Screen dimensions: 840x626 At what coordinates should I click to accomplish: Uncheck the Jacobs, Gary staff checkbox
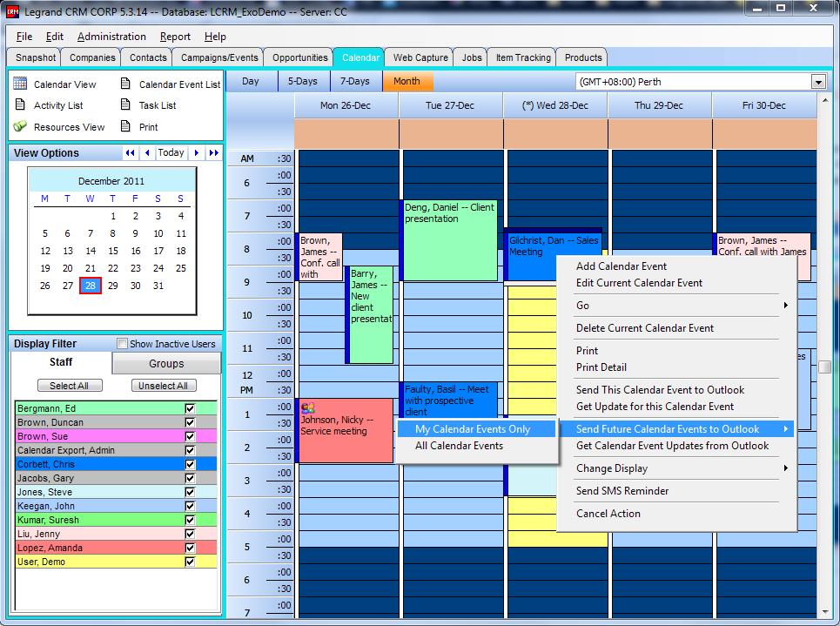coord(190,478)
